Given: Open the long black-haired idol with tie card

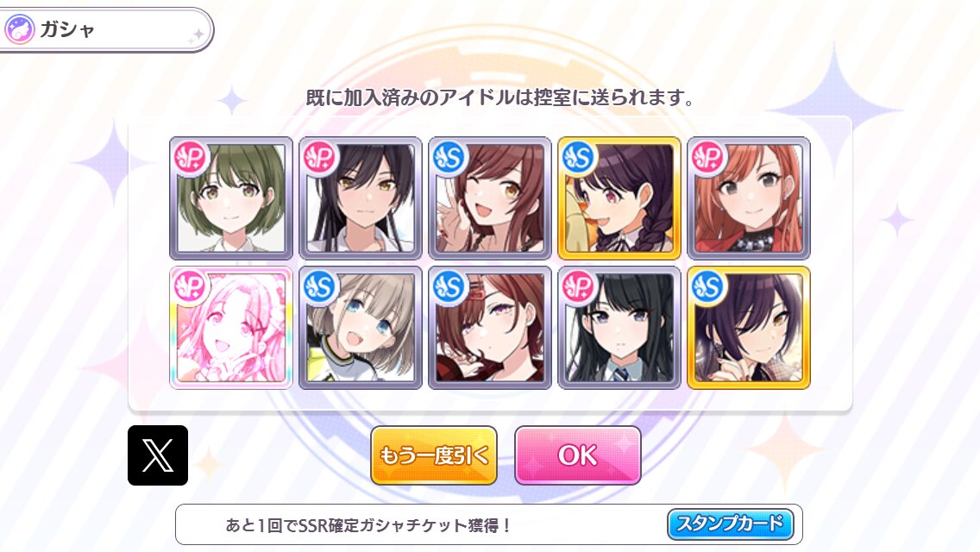Looking at the screenshot, I should [619, 328].
